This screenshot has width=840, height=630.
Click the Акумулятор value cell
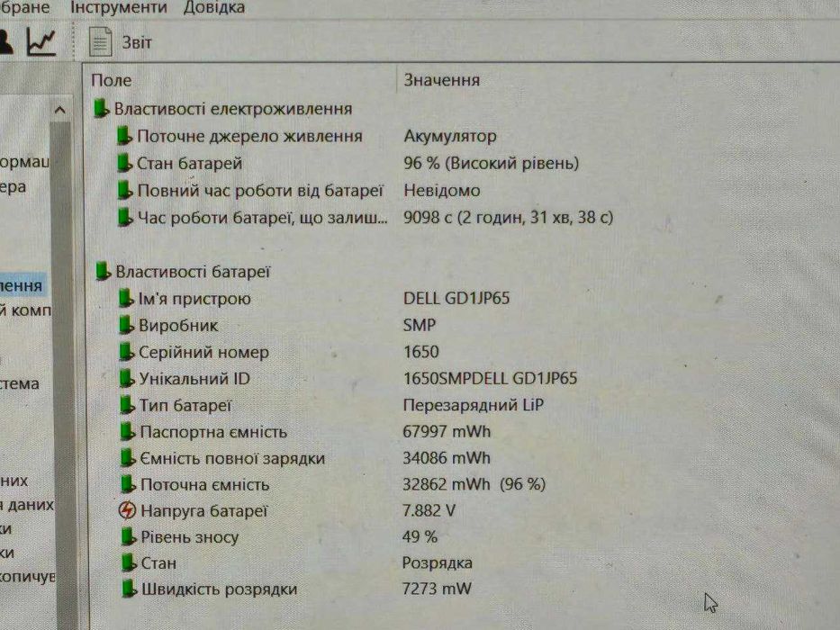pyautogui.click(x=450, y=136)
